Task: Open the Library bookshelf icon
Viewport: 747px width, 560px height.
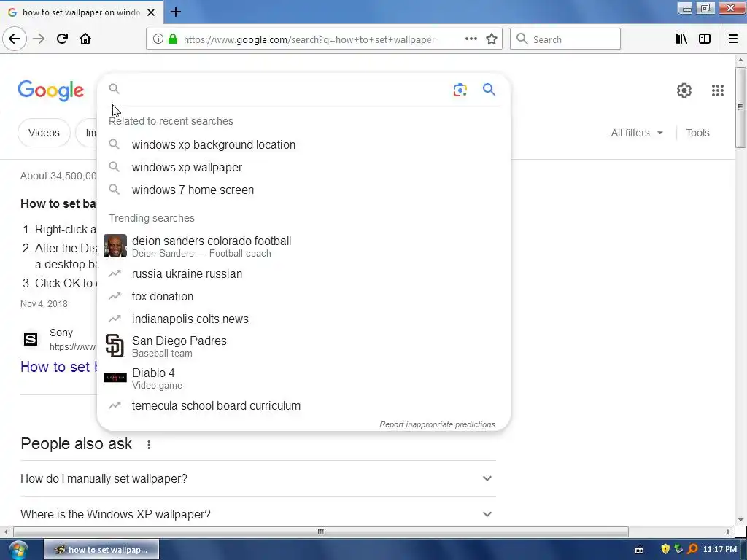Action: (681, 39)
